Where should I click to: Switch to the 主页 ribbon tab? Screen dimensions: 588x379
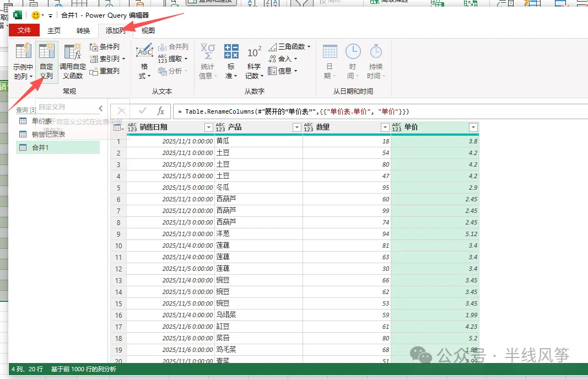click(x=54, y=31)
